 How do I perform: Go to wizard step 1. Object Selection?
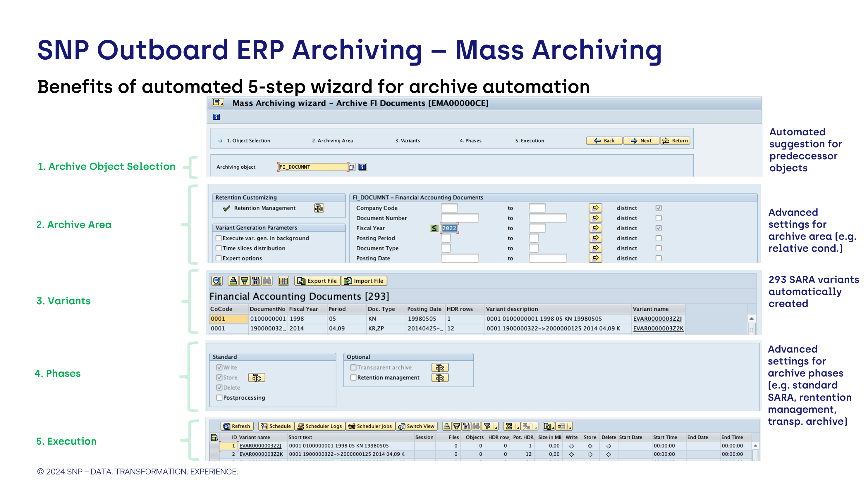pyautogui.click(x=248, y=141)
